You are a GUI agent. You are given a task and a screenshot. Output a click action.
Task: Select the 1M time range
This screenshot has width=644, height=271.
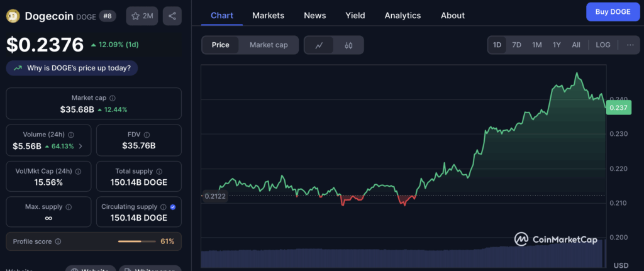[537, 45]
